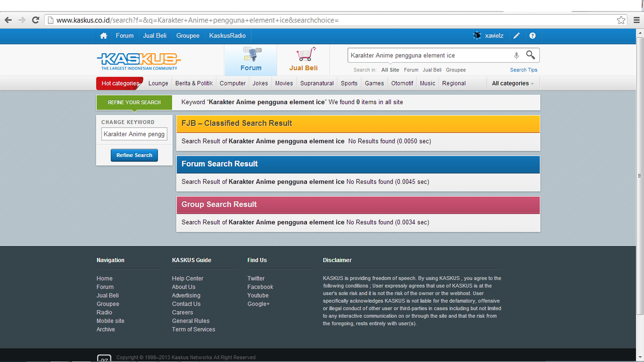Image resolution: width=644 pixels, height=362 pixels.
Task: Expand the All categories dropdown
Action: (513, 83)
